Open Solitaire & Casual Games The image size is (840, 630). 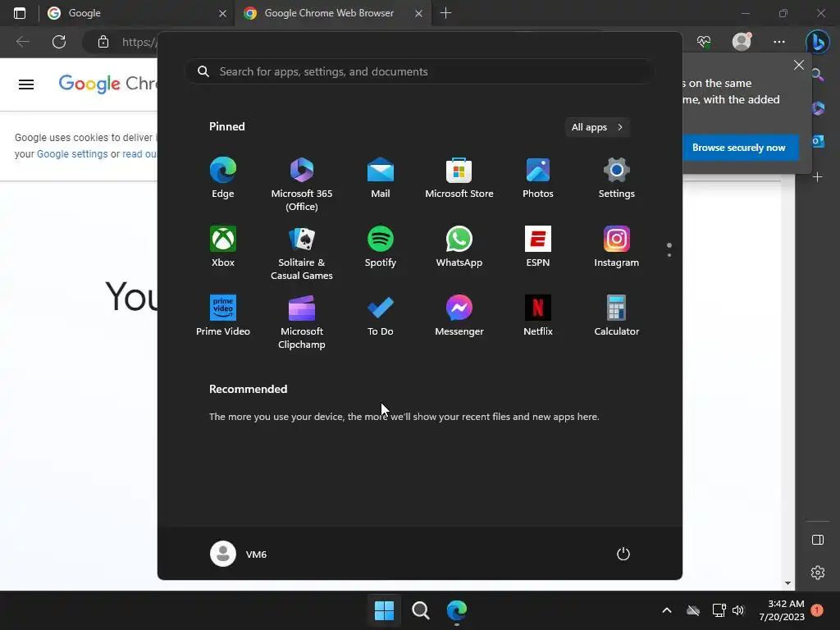[302, 253]
